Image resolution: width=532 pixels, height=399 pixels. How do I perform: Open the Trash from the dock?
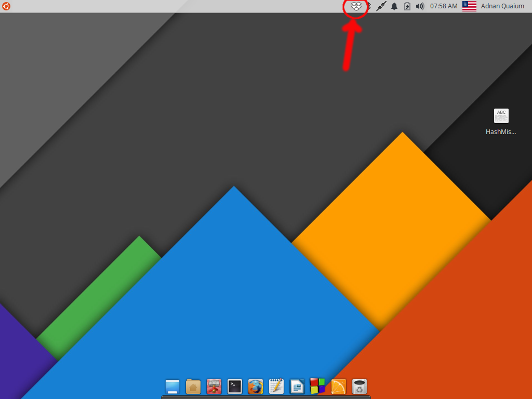click(360, 387)
